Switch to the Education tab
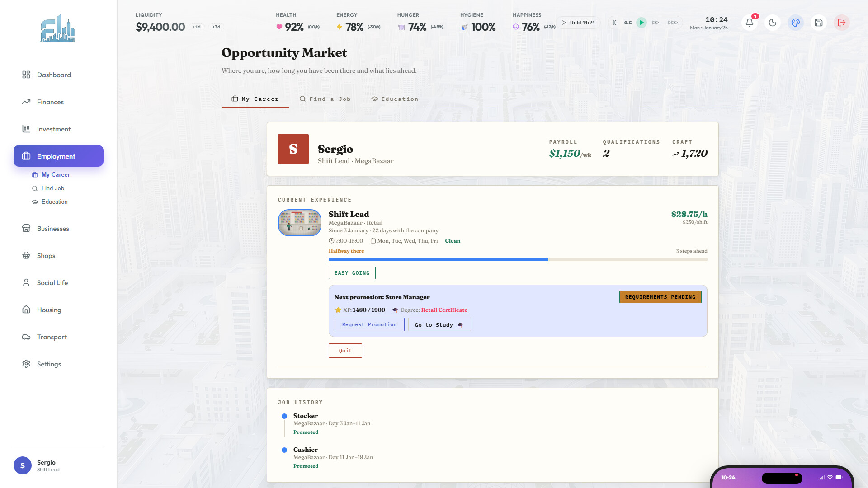 tap(395, 99)
